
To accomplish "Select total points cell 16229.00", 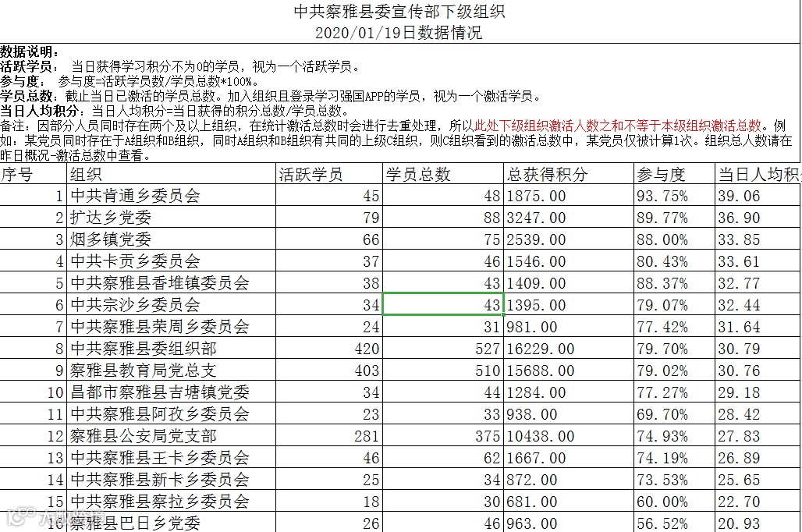I will [x=569, y=349].
